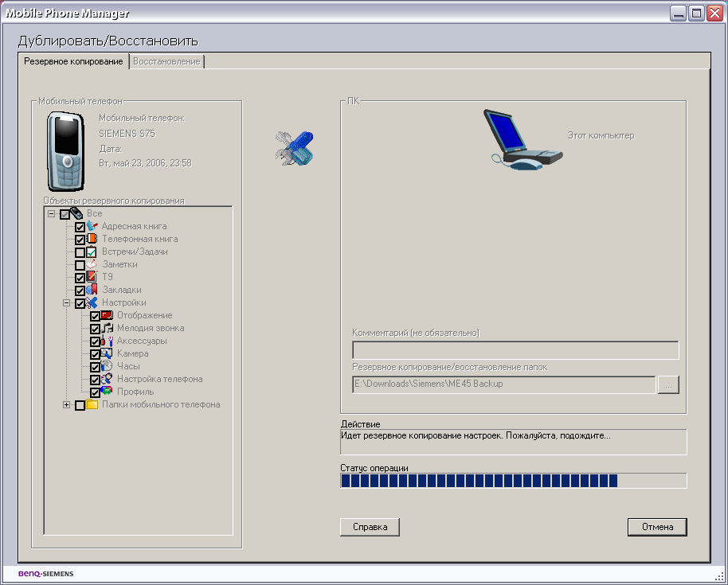Click the window resize grip

[x=719, y=577]
